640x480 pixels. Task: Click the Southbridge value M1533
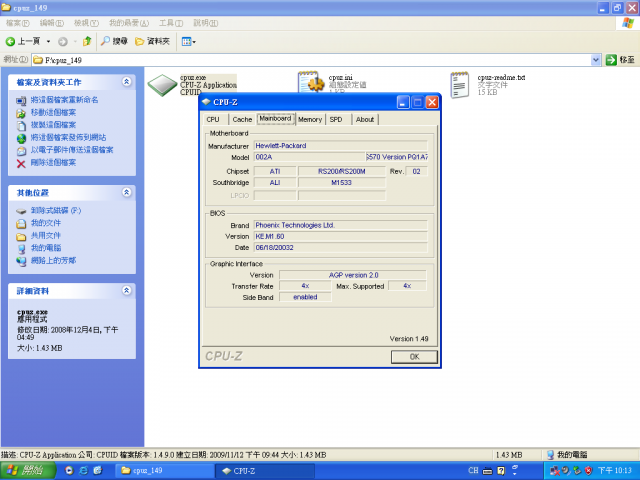point(342,182)
